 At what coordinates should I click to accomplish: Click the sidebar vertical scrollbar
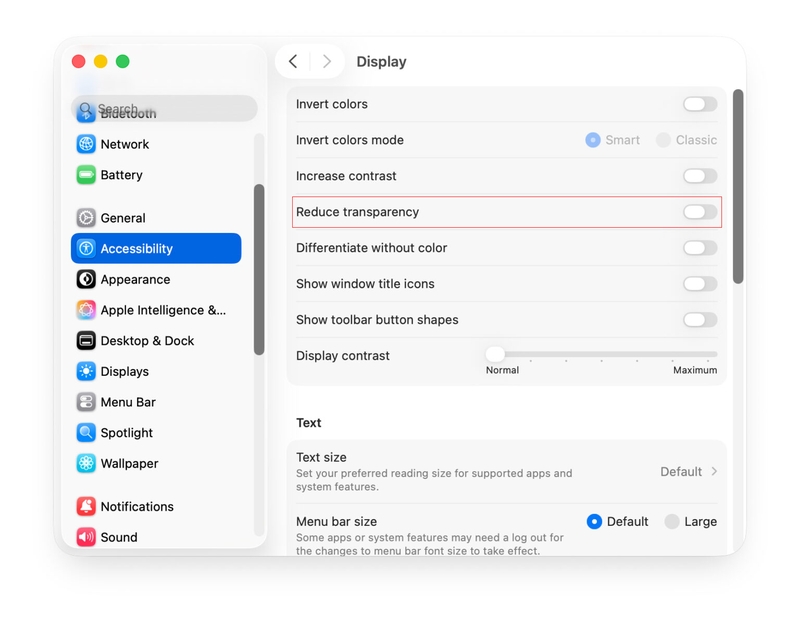coord(259,269)
